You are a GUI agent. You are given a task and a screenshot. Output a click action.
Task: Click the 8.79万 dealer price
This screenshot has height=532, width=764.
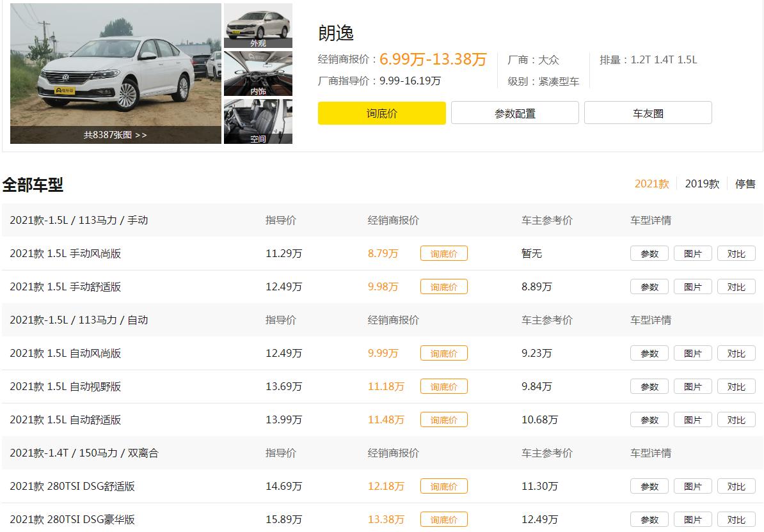[x=383, y=254]
